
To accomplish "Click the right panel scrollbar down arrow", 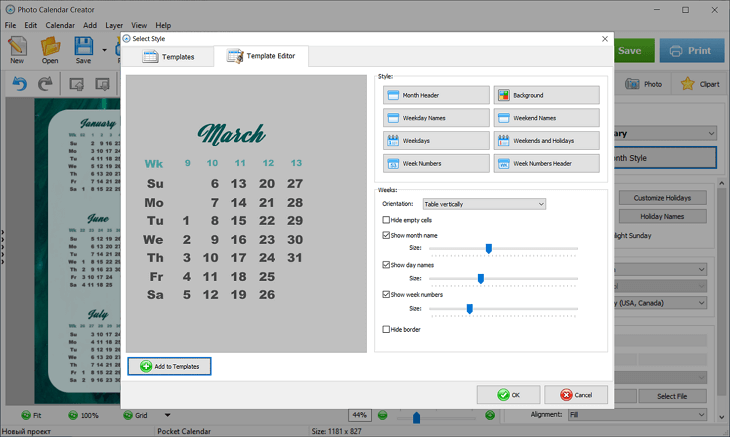I will (x=721, y=417).
